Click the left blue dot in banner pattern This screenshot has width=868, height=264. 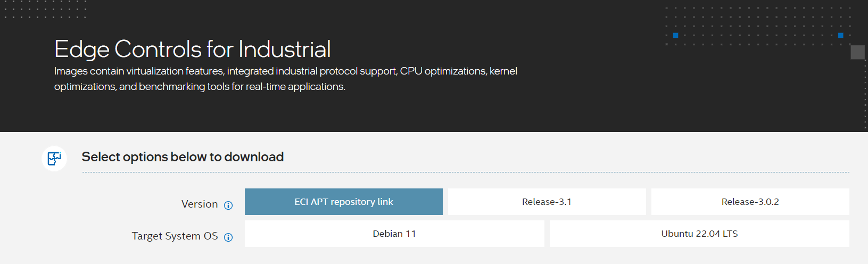point(675,35)
